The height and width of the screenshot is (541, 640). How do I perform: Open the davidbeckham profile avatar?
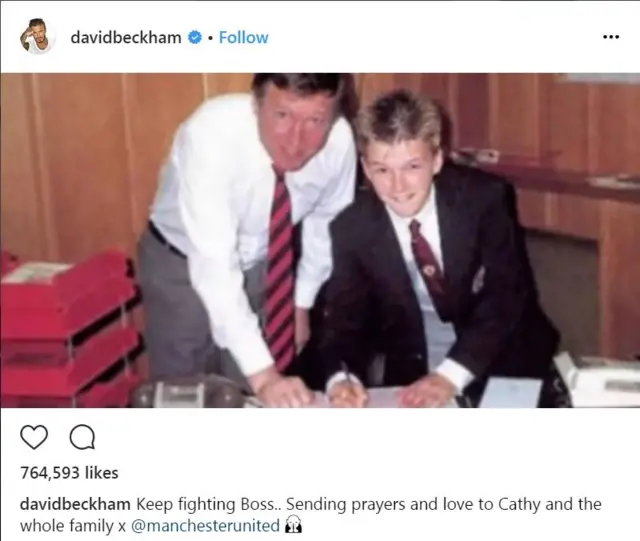tap(37, 37)
